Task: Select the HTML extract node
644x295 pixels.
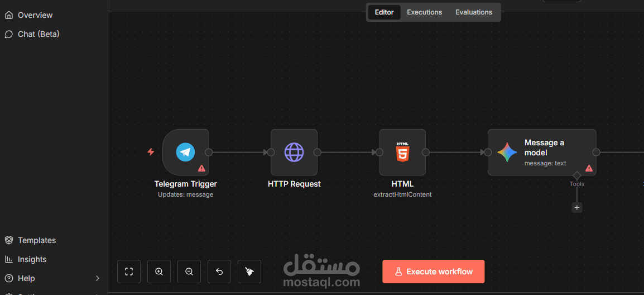Action: (402, 152)
